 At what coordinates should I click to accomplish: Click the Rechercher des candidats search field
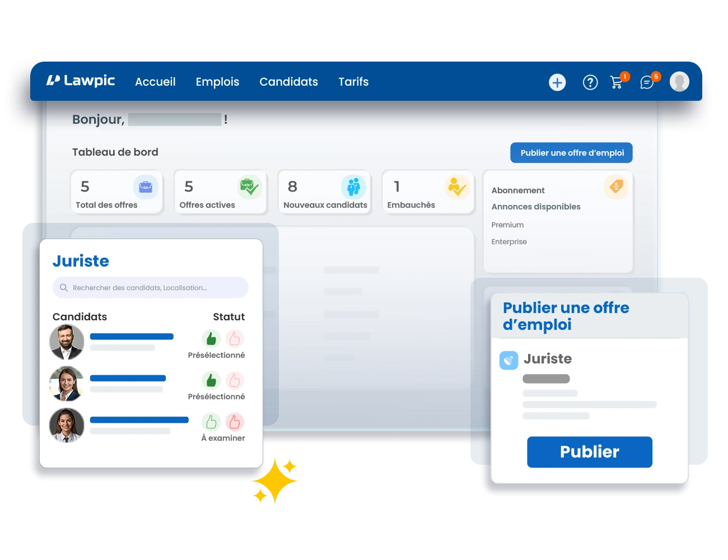click(x=150, y=288)
